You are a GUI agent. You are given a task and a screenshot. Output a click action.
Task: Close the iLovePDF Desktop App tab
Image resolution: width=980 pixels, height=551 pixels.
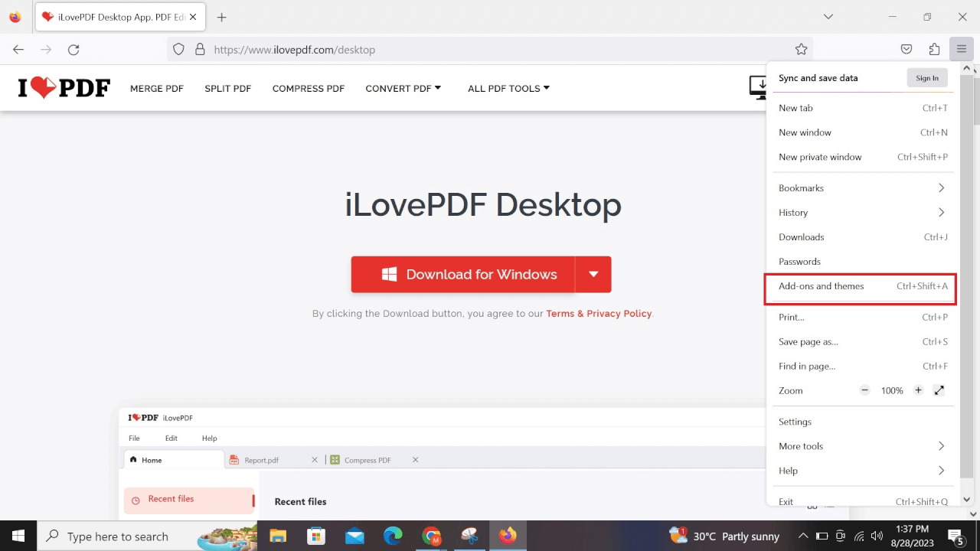pyautogui.click(x=192, y=17)
